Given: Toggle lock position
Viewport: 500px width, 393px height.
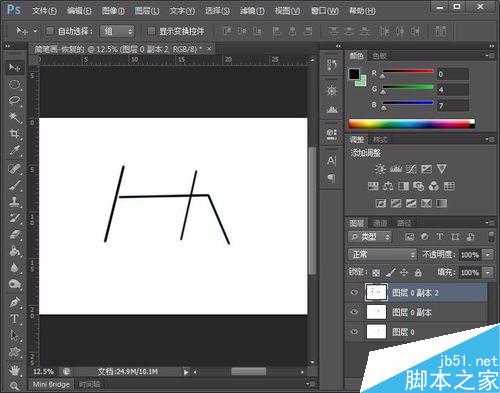Looking at the screenshot, I should (x=404, y=273).
